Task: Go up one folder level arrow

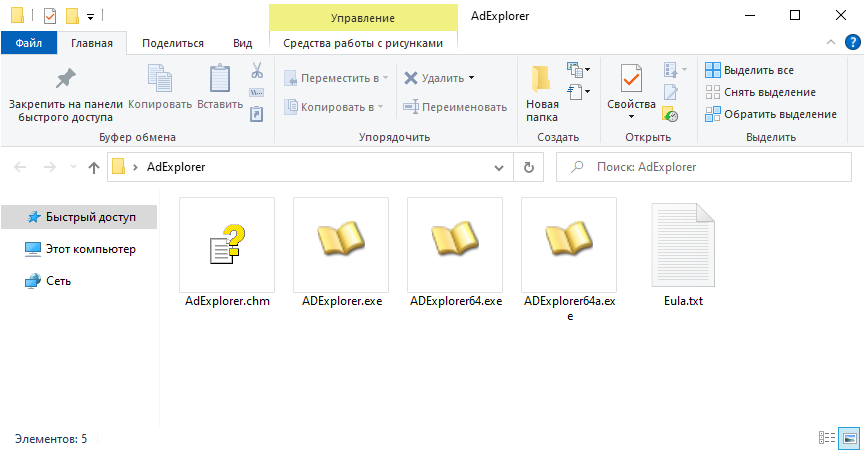Action: coord(94,167)
